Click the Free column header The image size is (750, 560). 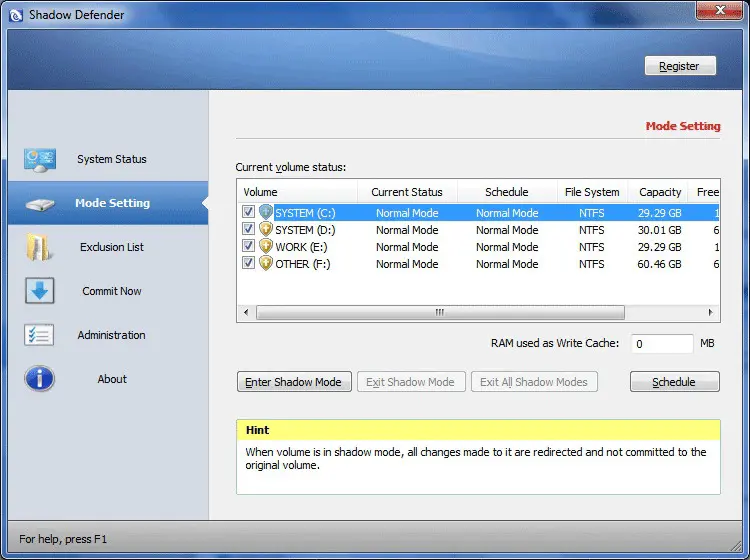[x=704, y=192]
